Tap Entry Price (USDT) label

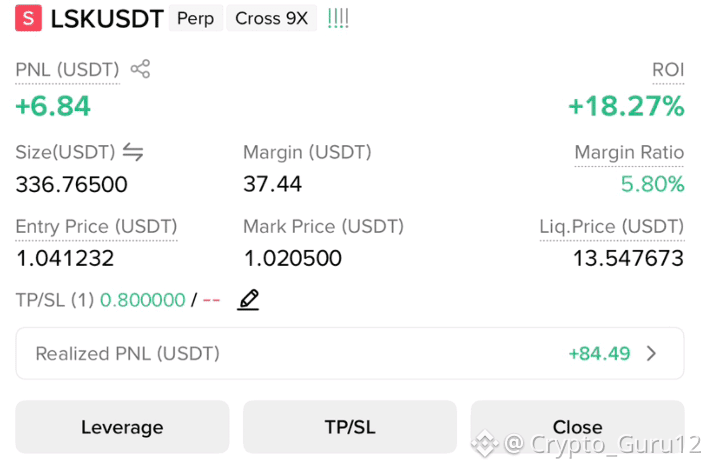[96, 227]
